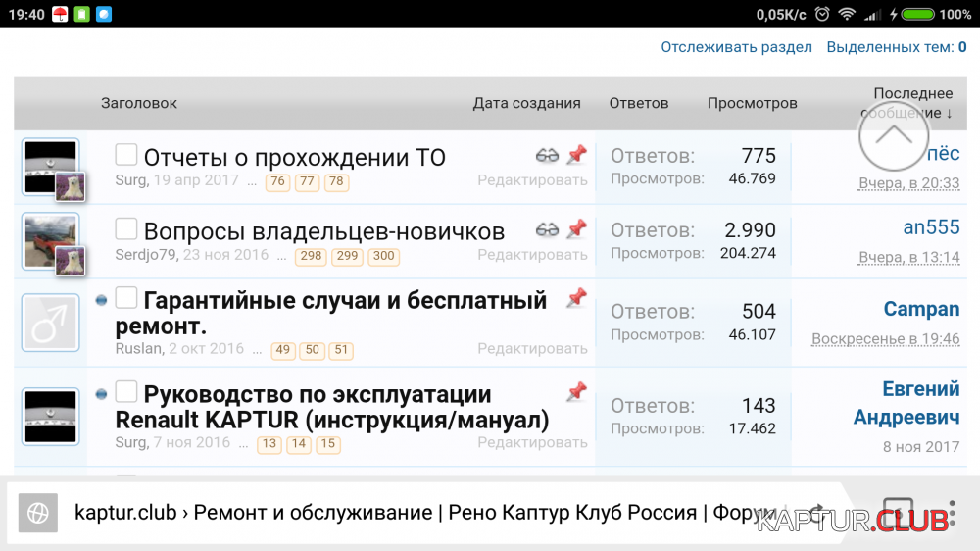Open page 300 of Вопросы владельцев-новичков
This screenshot has height=551, width=980.
pyautogui.click(x=383, y=257)
